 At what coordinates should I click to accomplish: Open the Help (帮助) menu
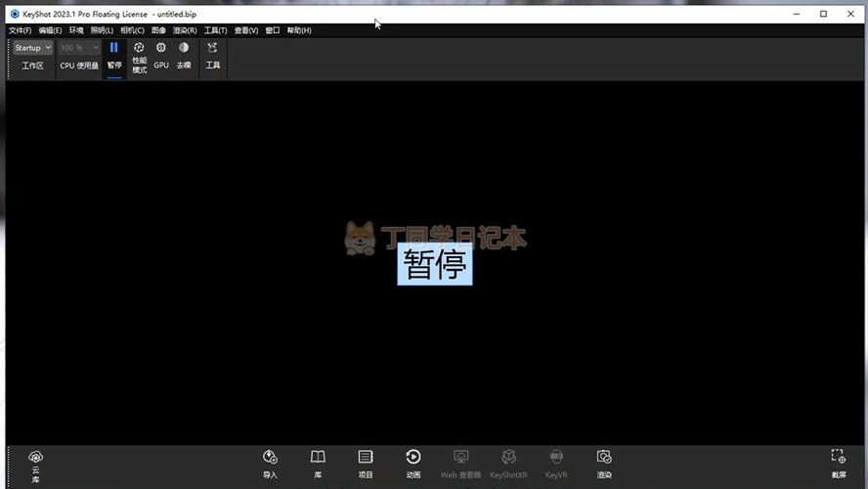coord(299,30)
